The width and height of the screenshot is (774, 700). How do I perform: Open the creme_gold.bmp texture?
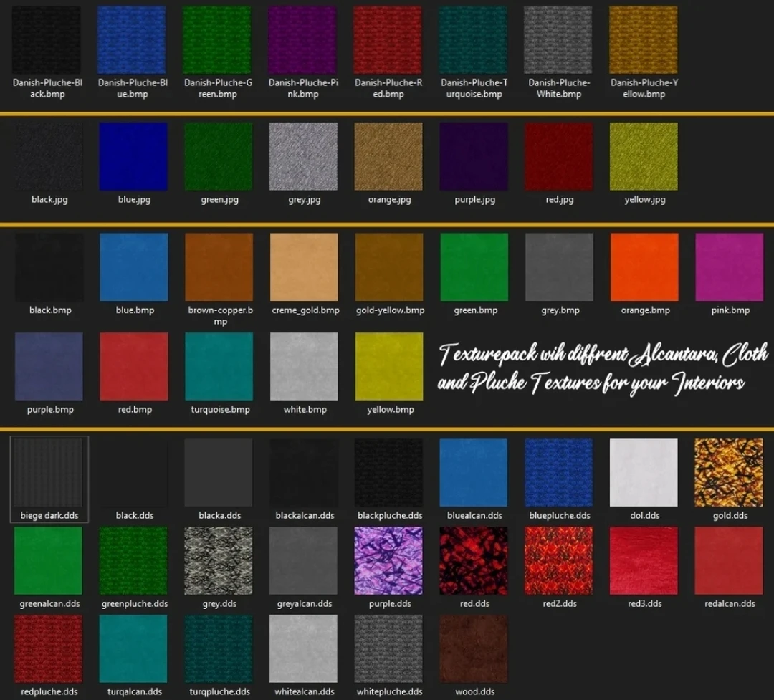(303, 266)
